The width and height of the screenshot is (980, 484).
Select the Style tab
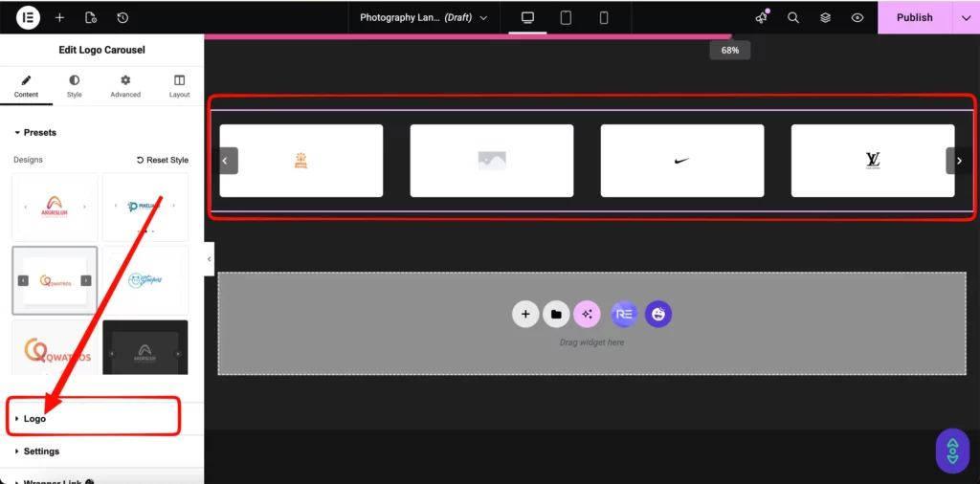point(75,87)
